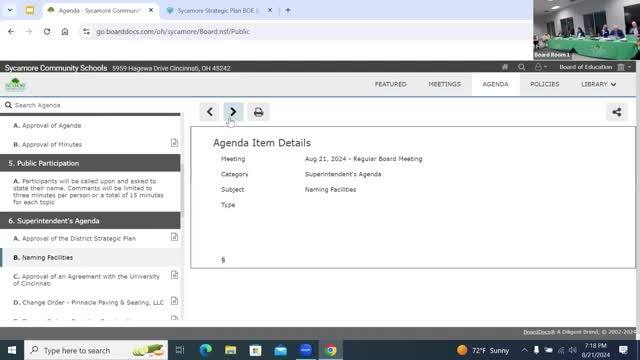
Task: Go to previous agenda item arrow
Action: click(209, 112)
